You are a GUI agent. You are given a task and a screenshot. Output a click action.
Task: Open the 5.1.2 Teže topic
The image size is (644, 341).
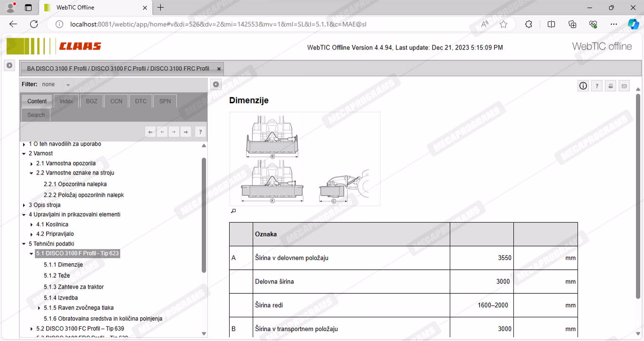(57, 275)
